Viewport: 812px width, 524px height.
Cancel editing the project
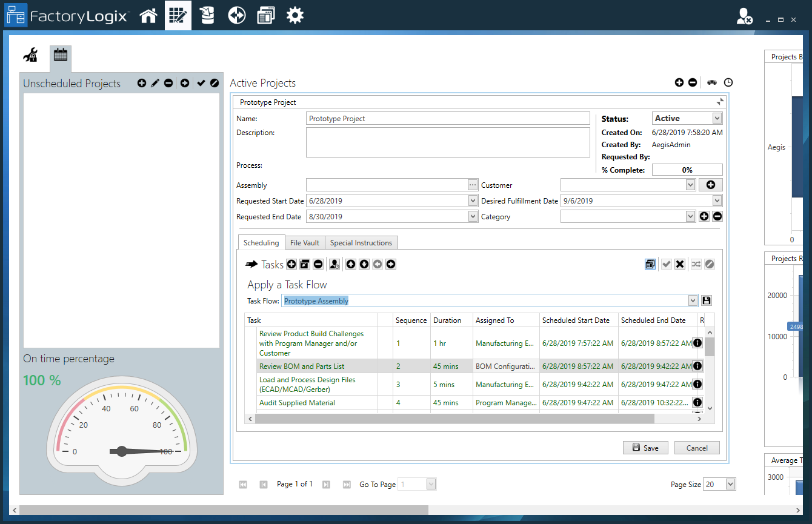point(697,447)
